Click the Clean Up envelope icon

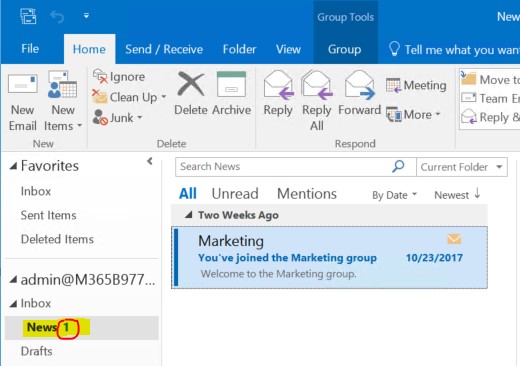99,97
